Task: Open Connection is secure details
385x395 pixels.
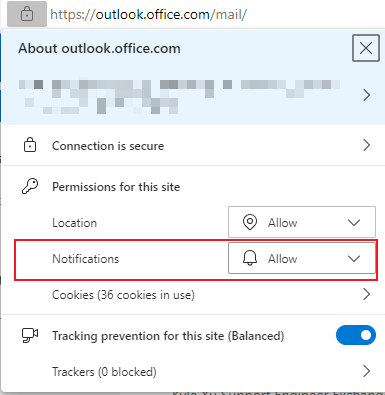Action: click(x=193, y=145)
